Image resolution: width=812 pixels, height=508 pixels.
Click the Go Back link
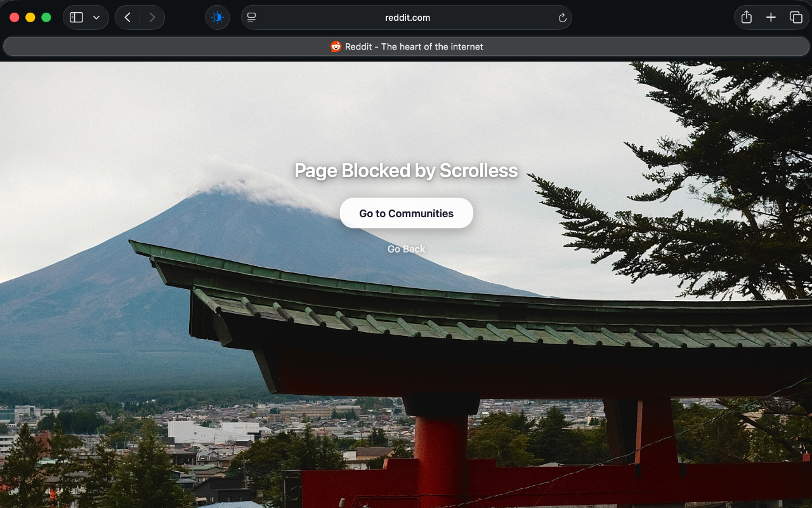[406, 249]
